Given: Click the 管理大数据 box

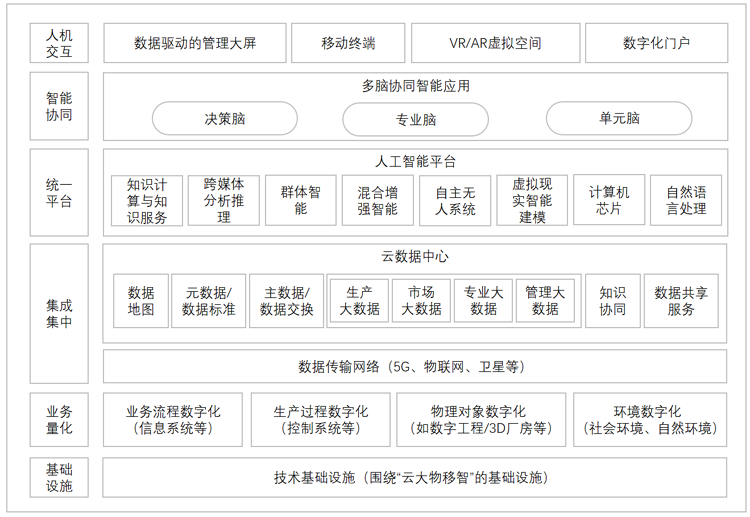Looking at the screenshot, I should coord(545,301).
